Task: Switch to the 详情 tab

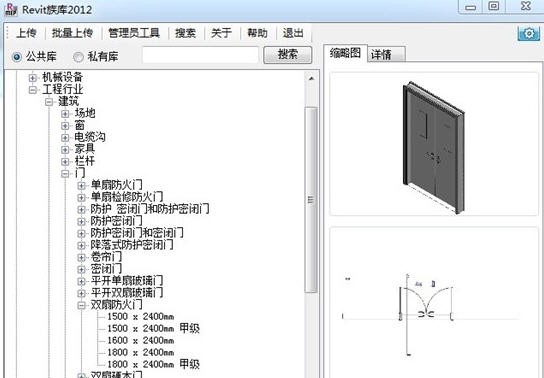Action: [x=386, y=54]
